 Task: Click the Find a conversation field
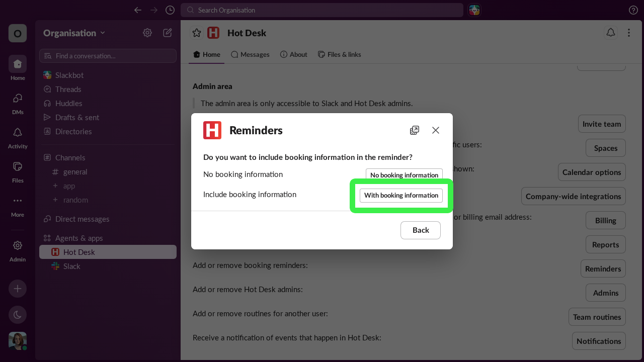coord(108,56)
